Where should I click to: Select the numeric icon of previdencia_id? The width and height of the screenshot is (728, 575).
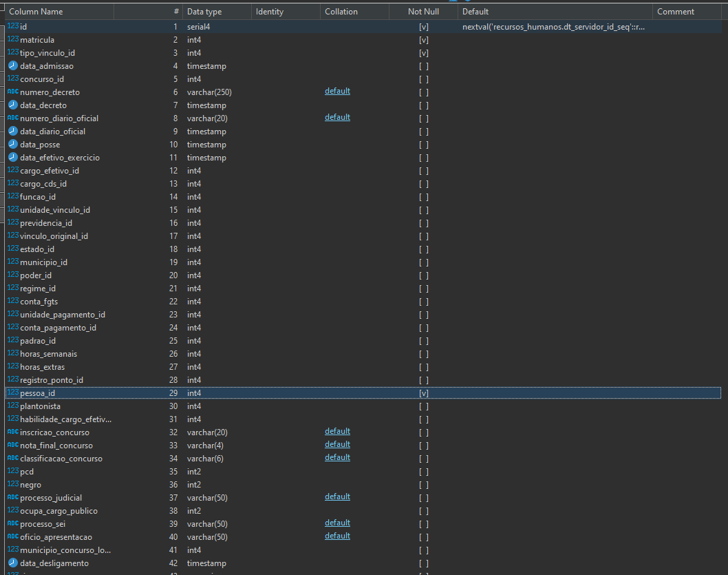click(13, 222)
